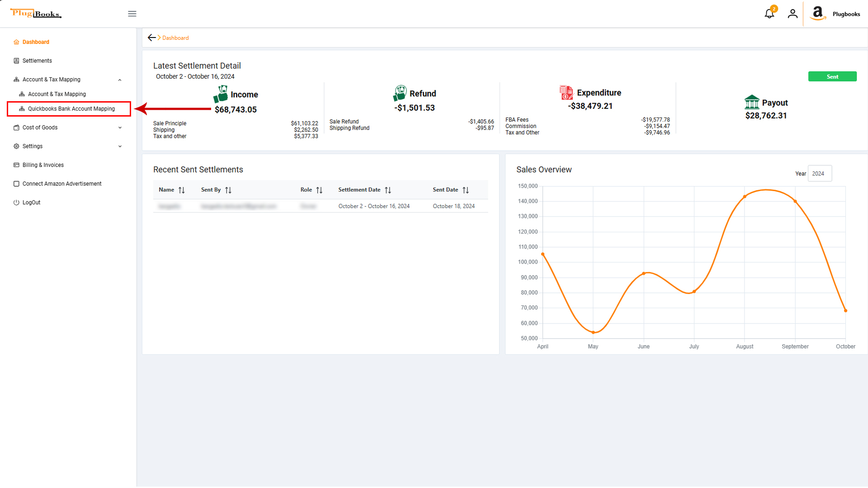This screenshot has width=868, height=488.
Task: Click the Sale Principle value $61,103.22
Action: [x=304, y=124]
